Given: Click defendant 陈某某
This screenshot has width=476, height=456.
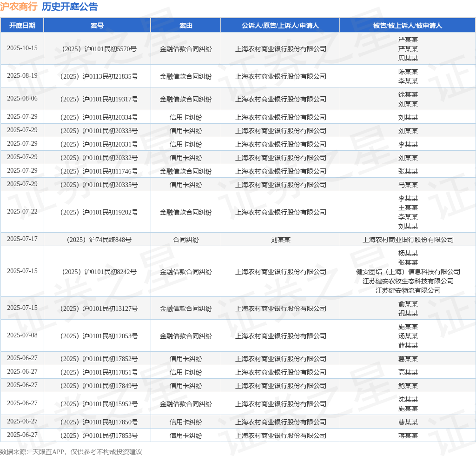Looking at the screenshot, I should click(408, 72).
